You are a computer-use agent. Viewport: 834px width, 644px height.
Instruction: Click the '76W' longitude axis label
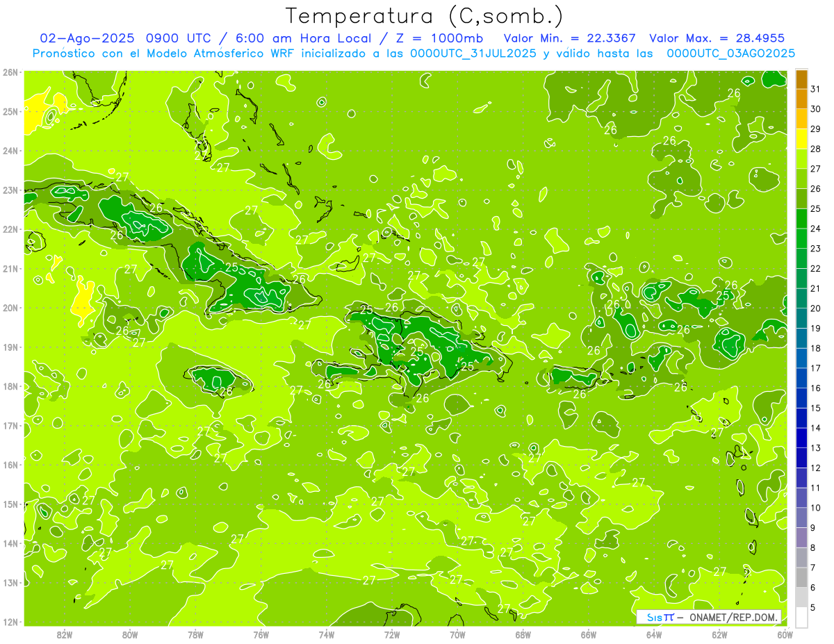[x=261, y=634]
